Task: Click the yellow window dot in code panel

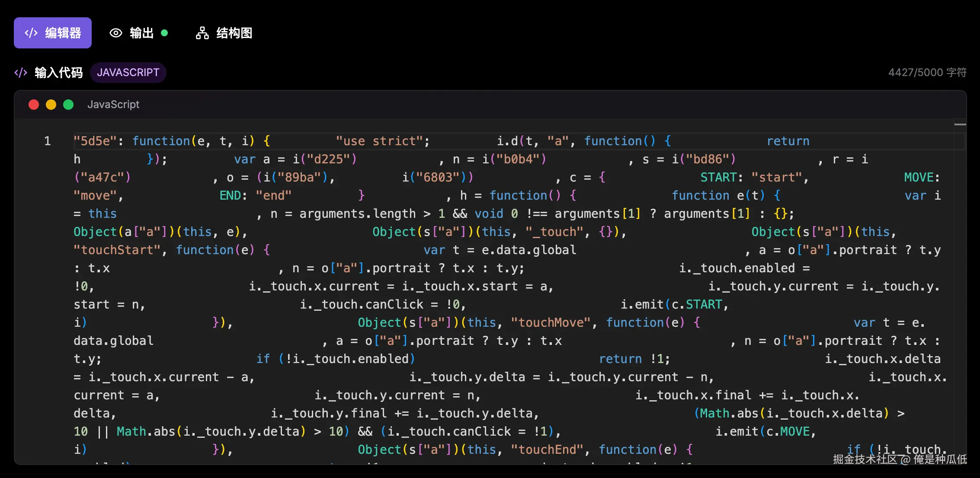Action: tap(51, 105)
